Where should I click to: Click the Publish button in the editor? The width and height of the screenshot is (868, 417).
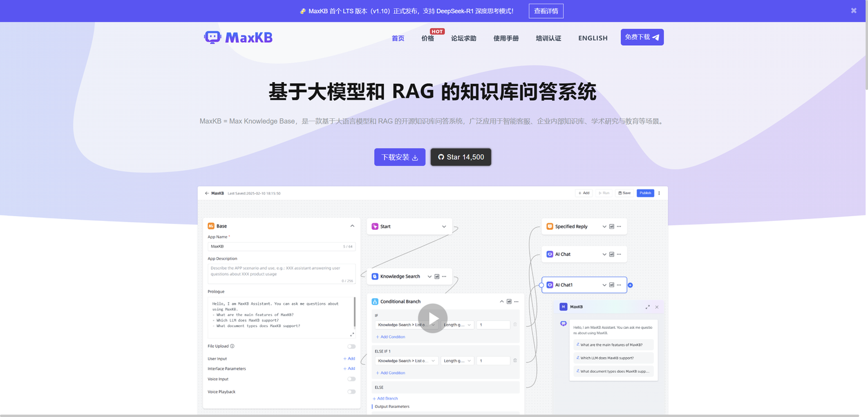[645, 193]
